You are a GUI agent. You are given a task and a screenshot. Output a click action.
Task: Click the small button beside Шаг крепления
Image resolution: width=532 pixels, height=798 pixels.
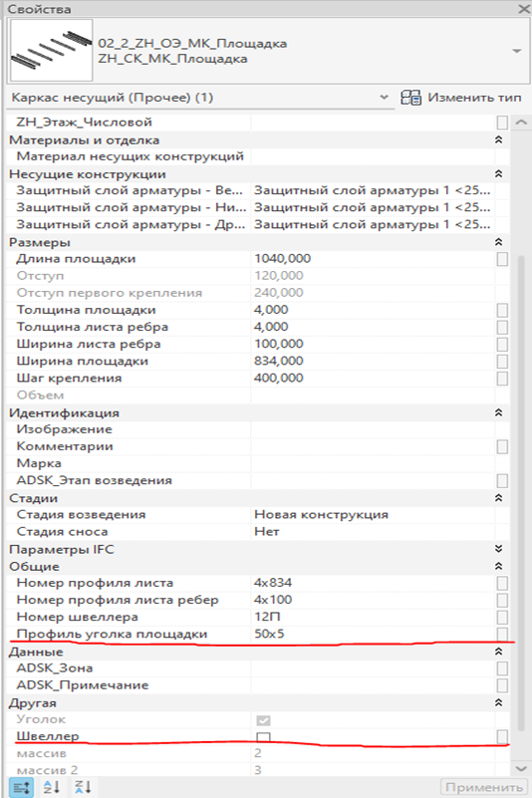[x=502, y=379]
